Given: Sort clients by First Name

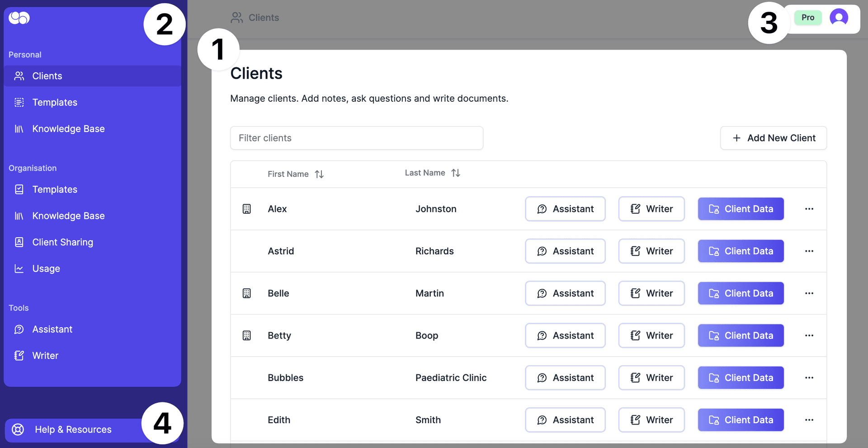Looking at the screenshot, I should (x=319, y=174).
